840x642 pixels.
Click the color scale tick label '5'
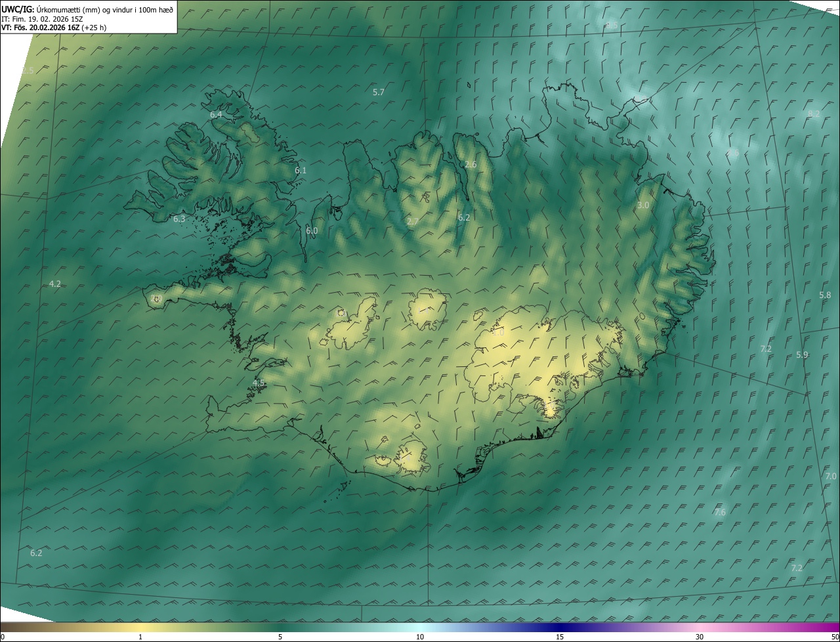pyautogui.click(x=280, y=637)
